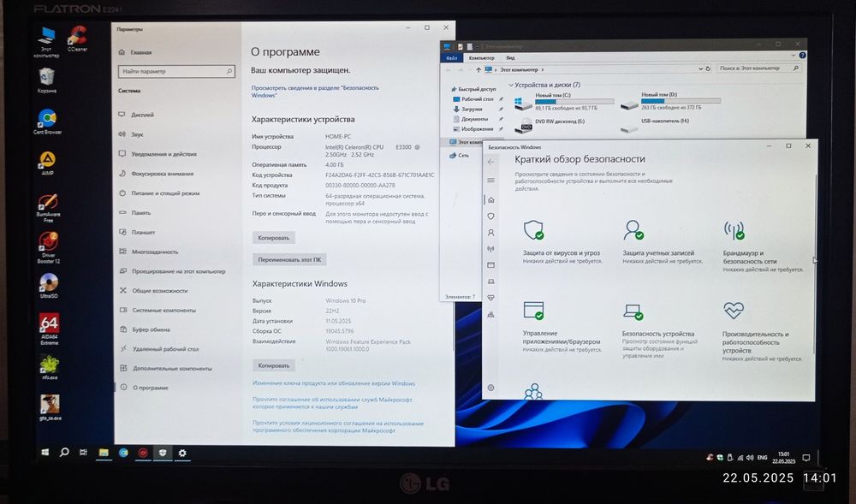Open App and browser control tile
This screenshot has width=856, height=504.
(x=562, y=327)
